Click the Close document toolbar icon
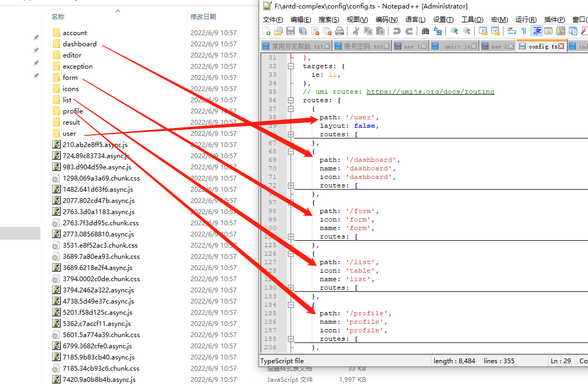588x384 pixels. pos(315,31)
